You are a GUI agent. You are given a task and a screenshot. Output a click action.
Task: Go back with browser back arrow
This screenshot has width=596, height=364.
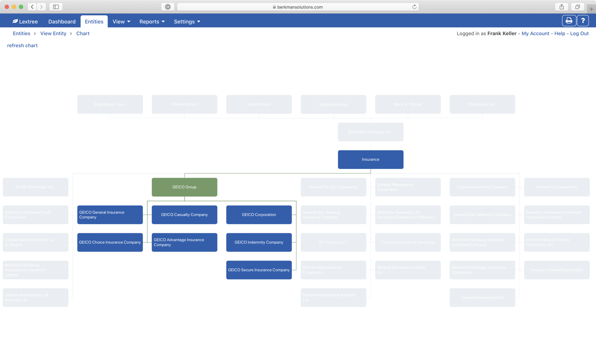[x=32, y=7]
